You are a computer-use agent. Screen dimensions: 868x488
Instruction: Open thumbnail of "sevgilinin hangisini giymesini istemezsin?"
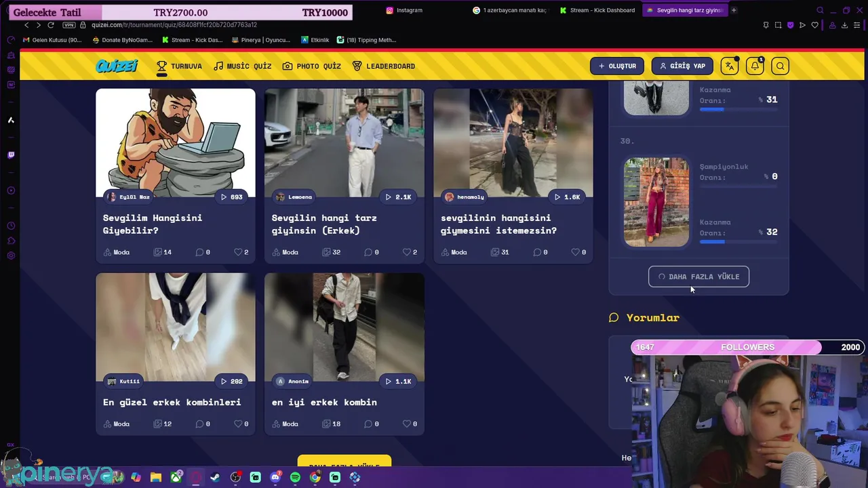tap(513, 143)
